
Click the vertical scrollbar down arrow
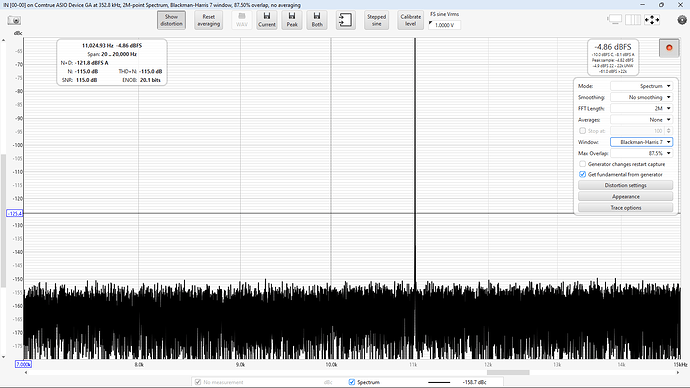4,357
